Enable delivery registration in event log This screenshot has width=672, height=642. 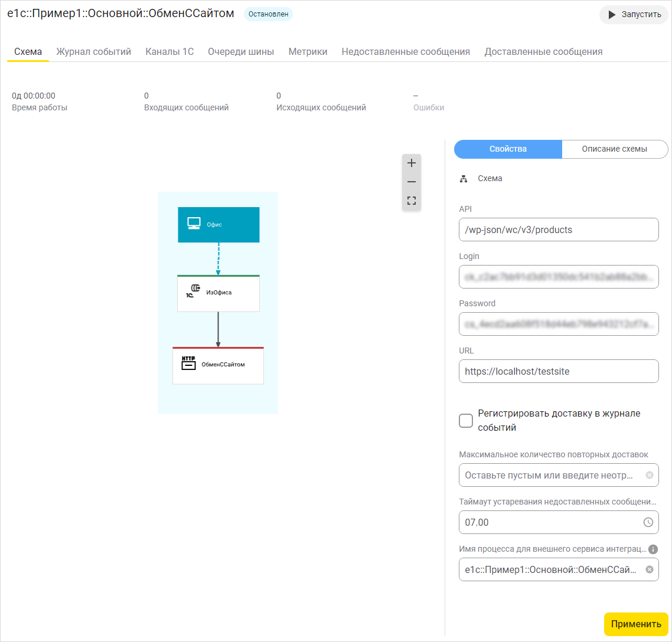466,421
